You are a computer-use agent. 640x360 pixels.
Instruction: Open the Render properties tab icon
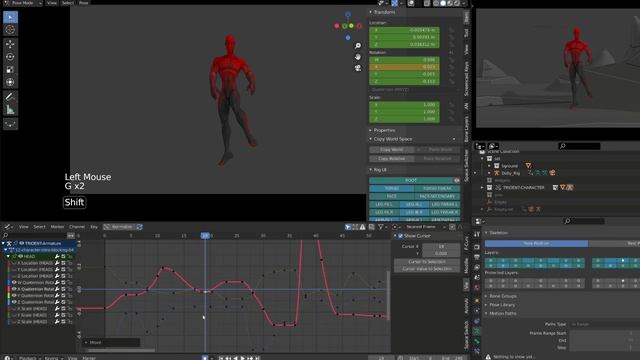pos(477,247)
